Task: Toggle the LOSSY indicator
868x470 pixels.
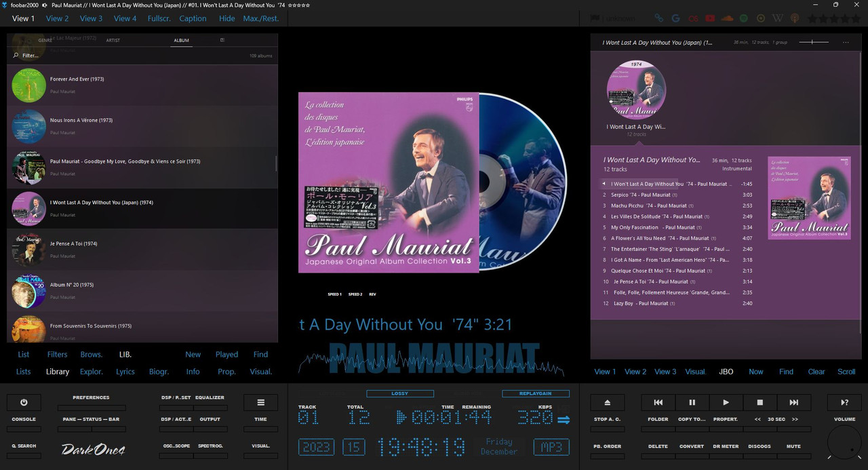Action: 400,393
